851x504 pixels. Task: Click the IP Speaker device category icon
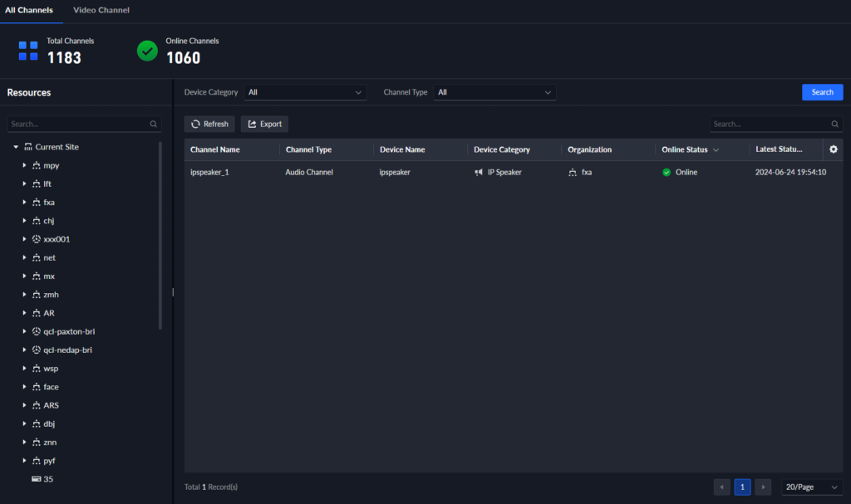[x=479, y=173]
